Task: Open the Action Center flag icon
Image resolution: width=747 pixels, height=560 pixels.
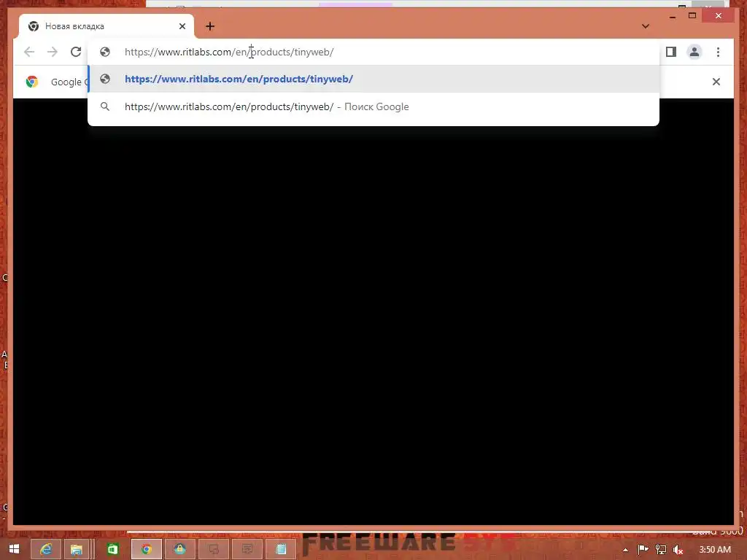Action: pos(643,550)
